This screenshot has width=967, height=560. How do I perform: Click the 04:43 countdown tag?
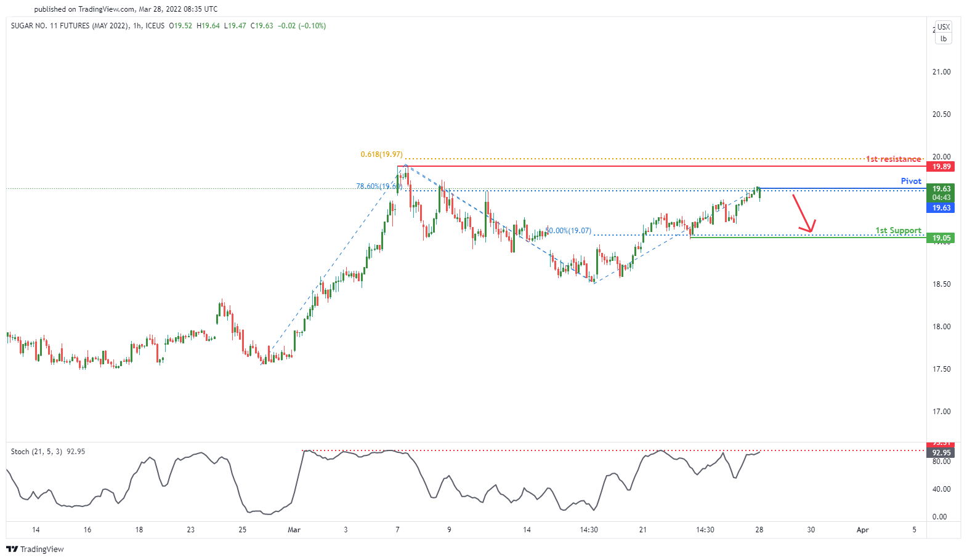point(941,198)
